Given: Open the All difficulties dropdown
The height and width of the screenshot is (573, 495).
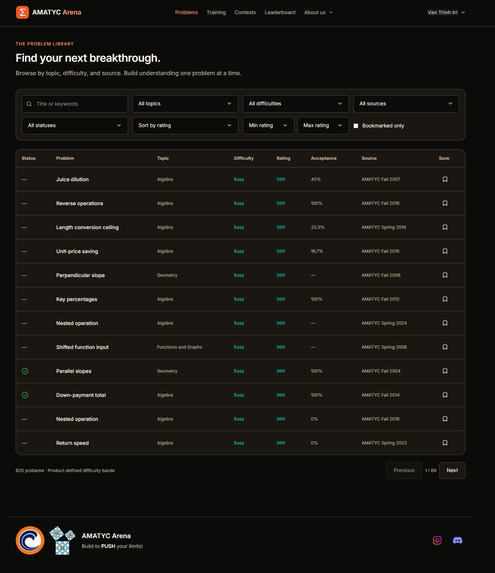Looking at the screenshot, I should 296,104.
